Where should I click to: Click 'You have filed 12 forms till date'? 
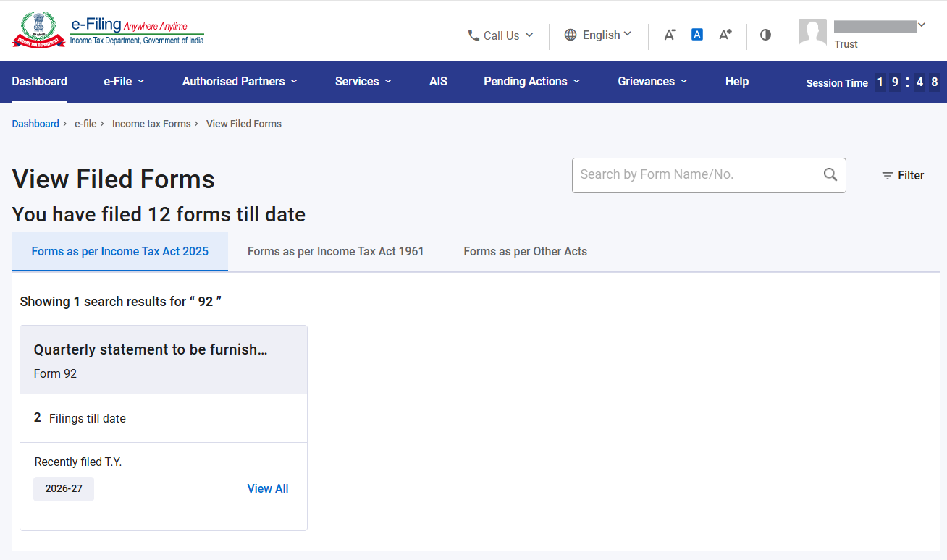(159, 215)
